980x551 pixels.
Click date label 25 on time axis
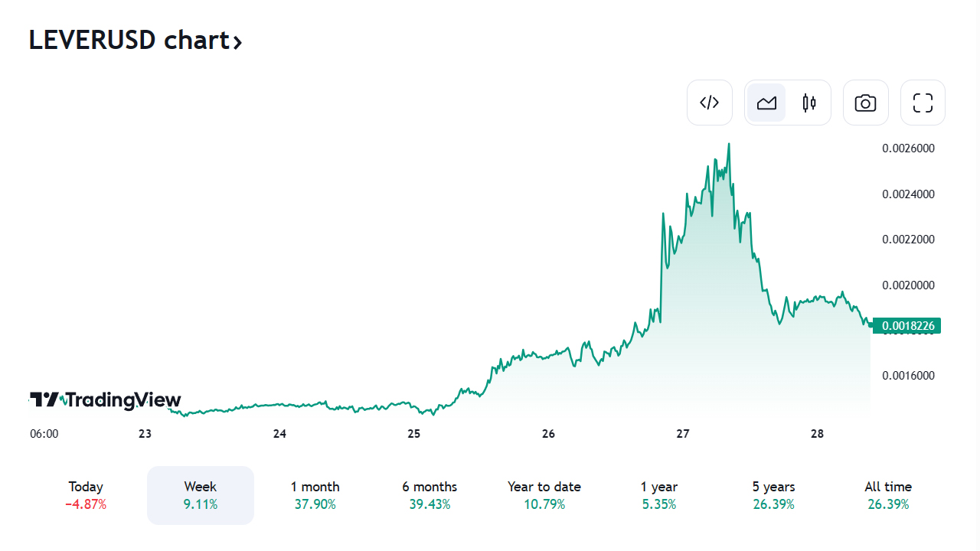pos(414,434)
